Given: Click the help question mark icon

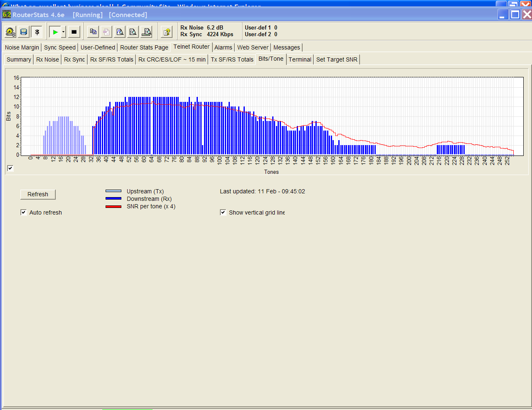Looking at the screenshot, I should pyautogui.click(x=167, y=32).
